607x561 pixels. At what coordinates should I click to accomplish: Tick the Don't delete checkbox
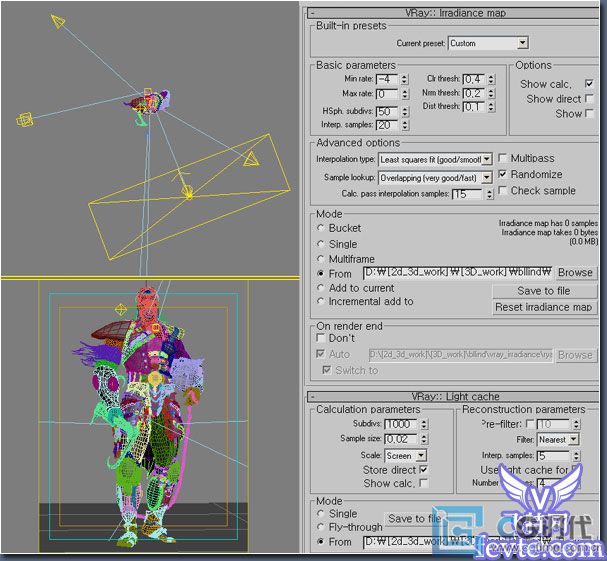coord(321,338)
